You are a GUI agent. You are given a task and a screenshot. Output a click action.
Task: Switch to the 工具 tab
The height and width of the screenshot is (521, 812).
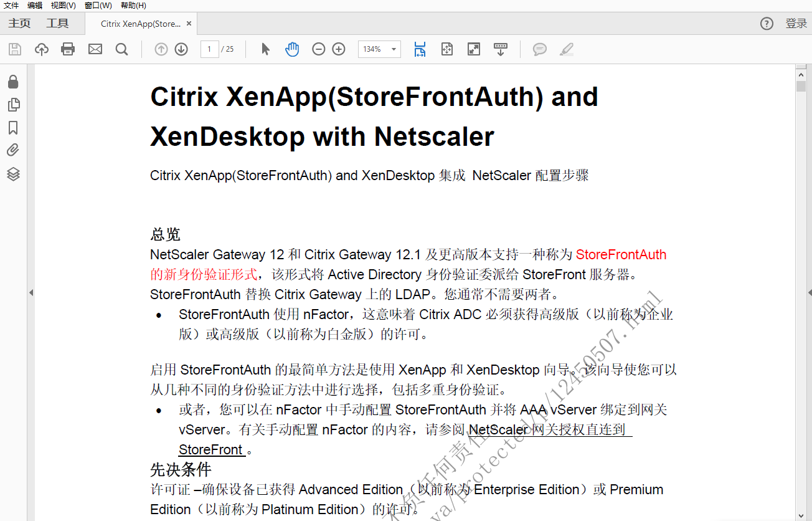[57, 24]
